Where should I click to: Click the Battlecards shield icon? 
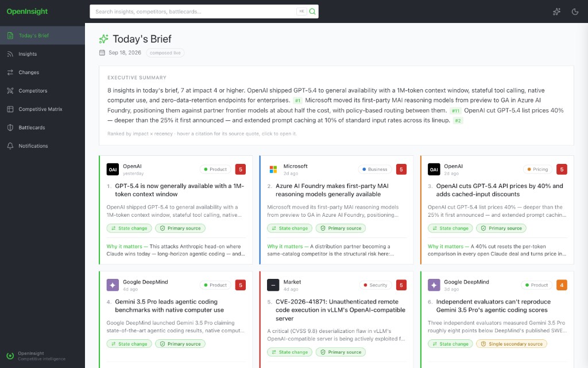10,127
